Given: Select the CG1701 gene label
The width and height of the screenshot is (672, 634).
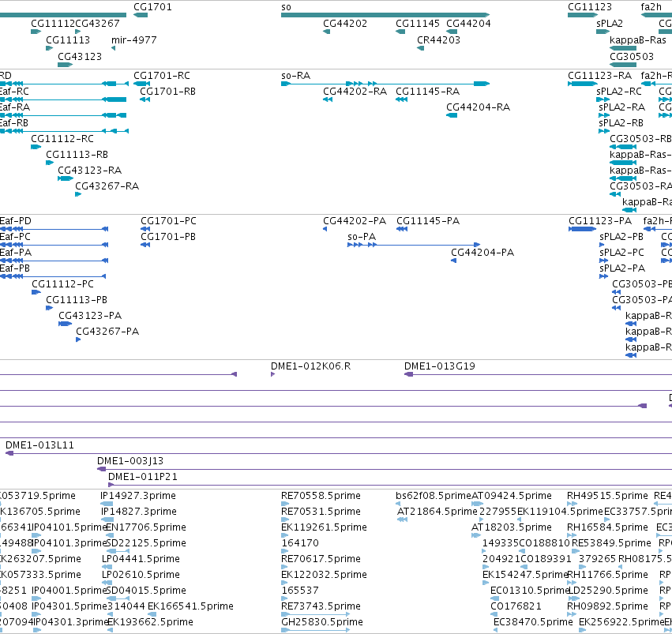Looking at the screenshot, I should pyautogui.click(x=152, y=7).
